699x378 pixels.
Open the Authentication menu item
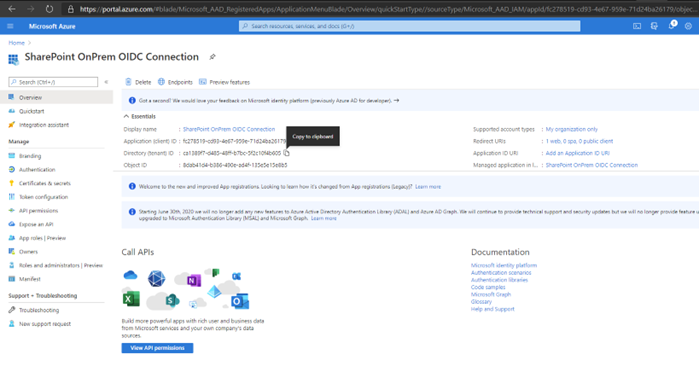(x=37, y=169)
